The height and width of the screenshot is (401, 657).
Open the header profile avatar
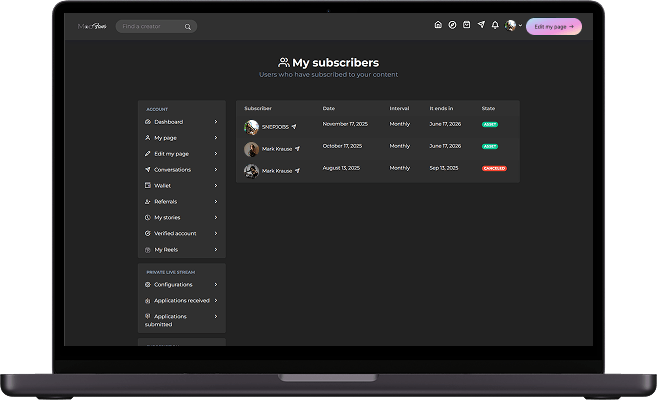[x=510, y=26]
